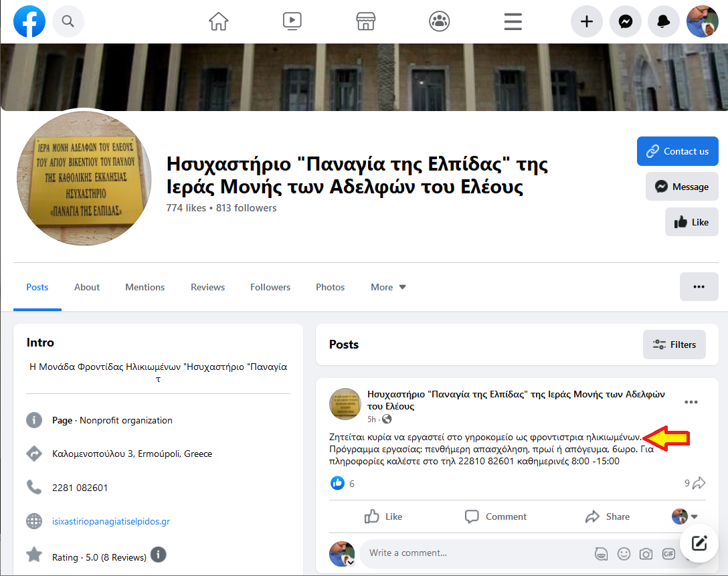The height and width of the screenshot is (576, 728).
Task: Open the page options three-dot button
Action: tap(699, 287)
